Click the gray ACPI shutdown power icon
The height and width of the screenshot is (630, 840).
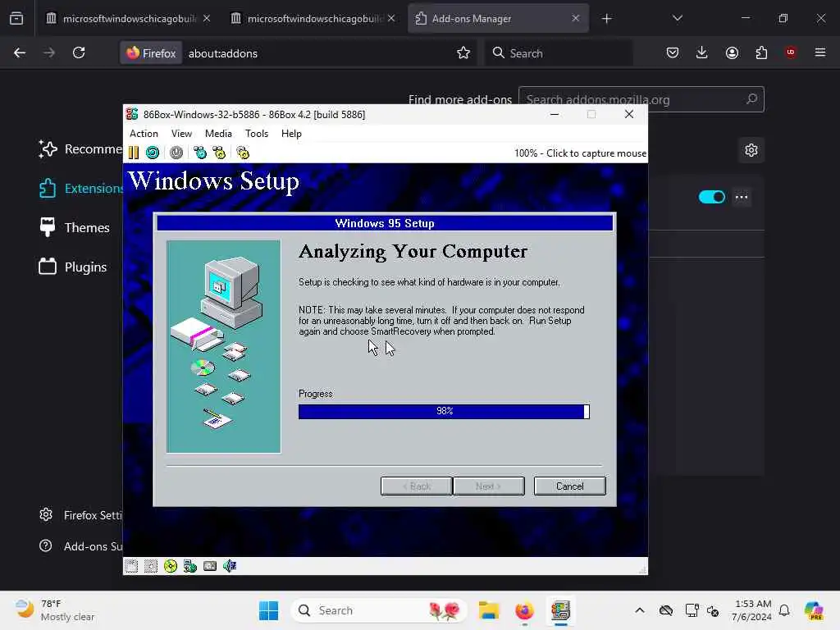[x=176, y=153]
